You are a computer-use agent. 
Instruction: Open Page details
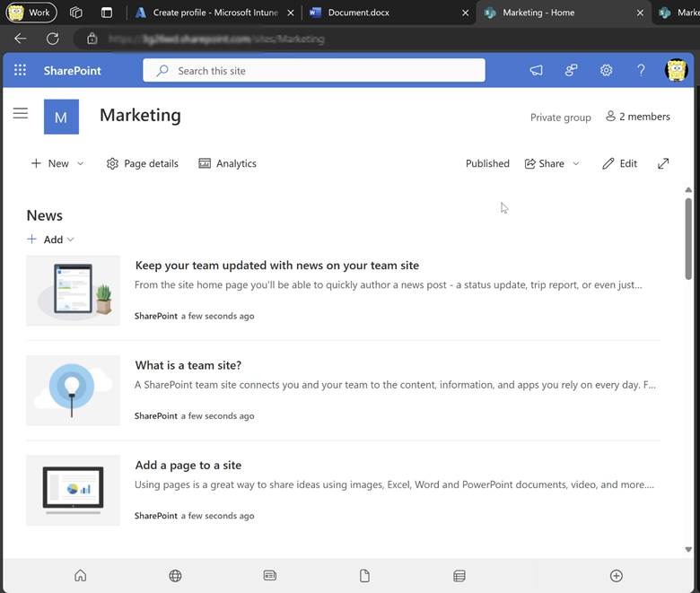pyautogui.click(x=142, y=163)
